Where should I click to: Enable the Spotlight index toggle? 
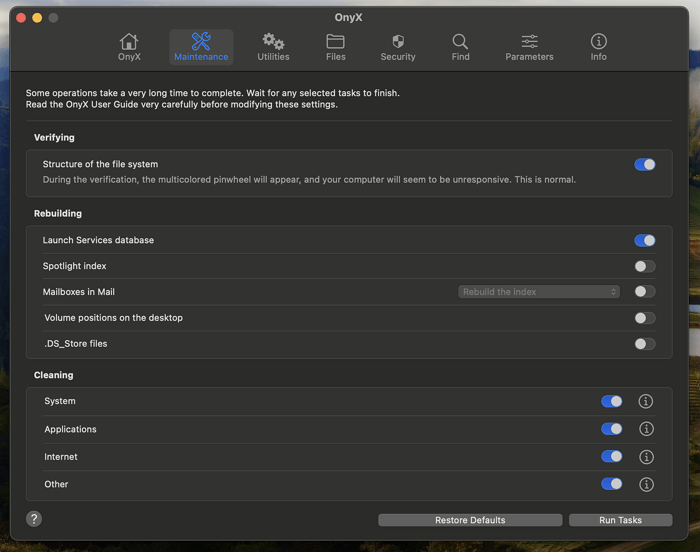[645, 266]
